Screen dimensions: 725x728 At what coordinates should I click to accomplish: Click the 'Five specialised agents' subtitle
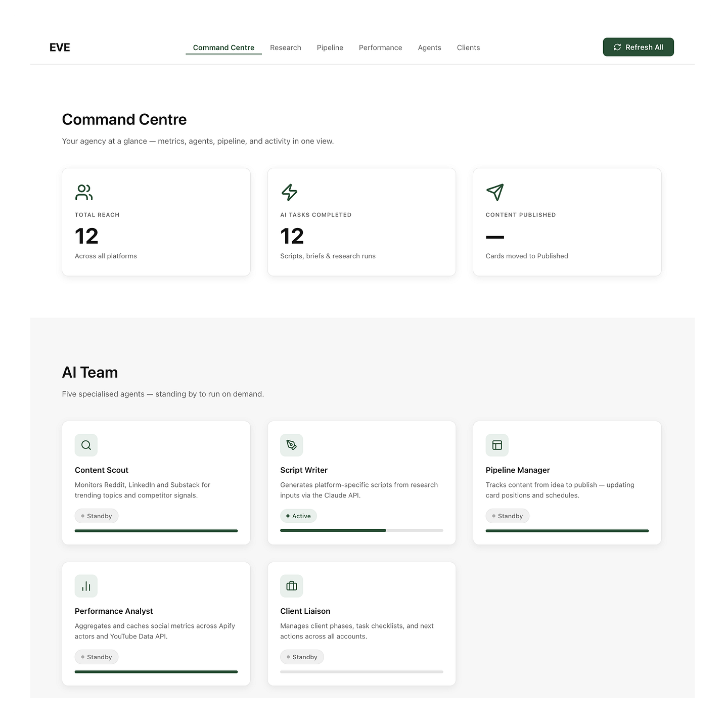coord(163,394)
